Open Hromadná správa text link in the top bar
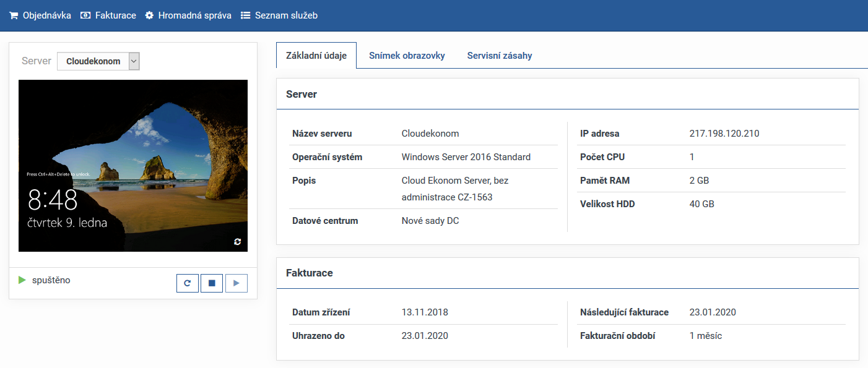 [194, 15]
